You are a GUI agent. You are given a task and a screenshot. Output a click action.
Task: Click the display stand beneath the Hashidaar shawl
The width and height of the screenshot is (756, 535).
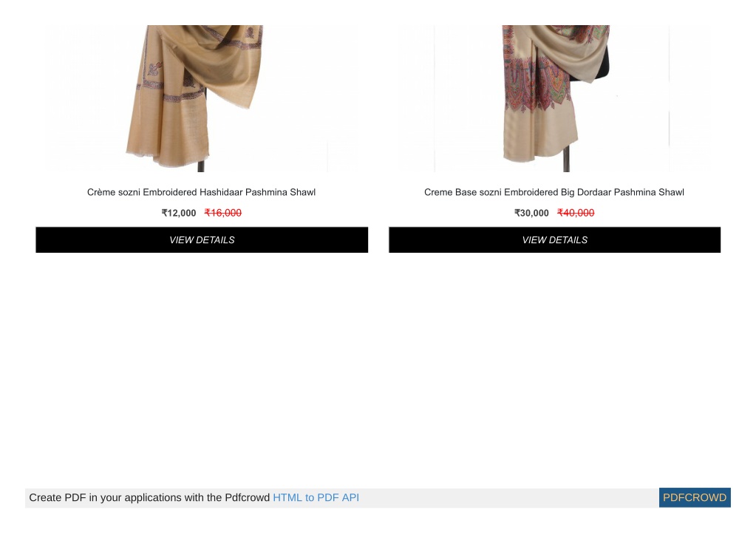click(x=201, y=167)
